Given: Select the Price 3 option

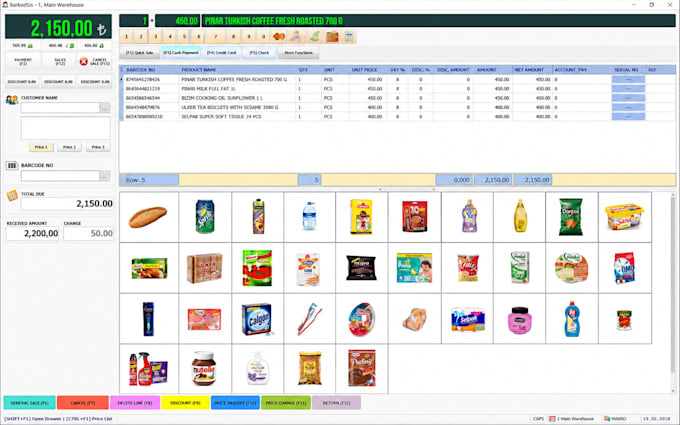Looking at the screenshot, I should coord(98,147).
